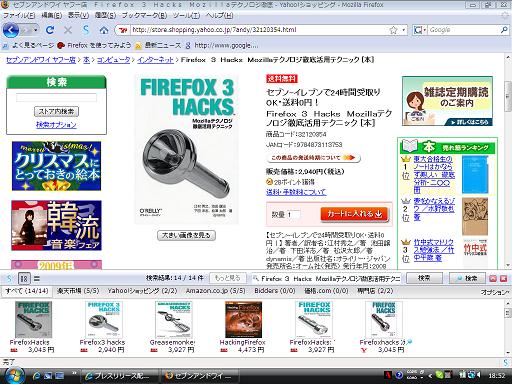Click the 数量 quantity field

[x=293, y=214]
